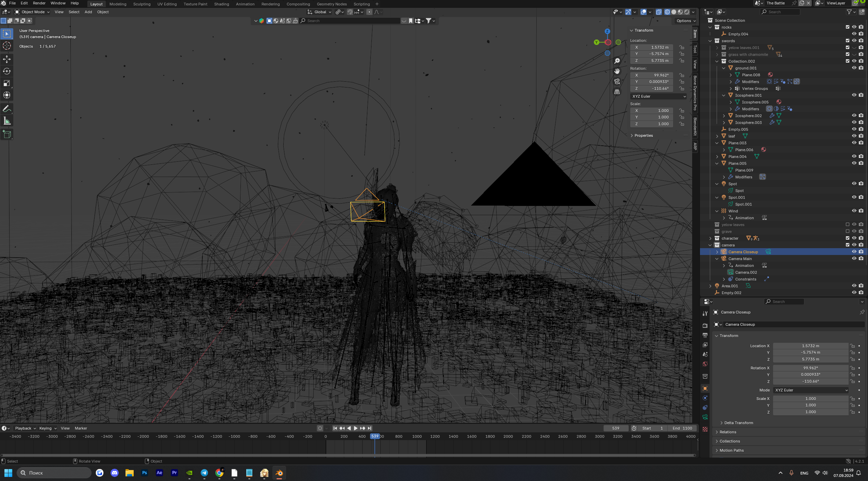Select the Add Cube tool

point(7,134)
